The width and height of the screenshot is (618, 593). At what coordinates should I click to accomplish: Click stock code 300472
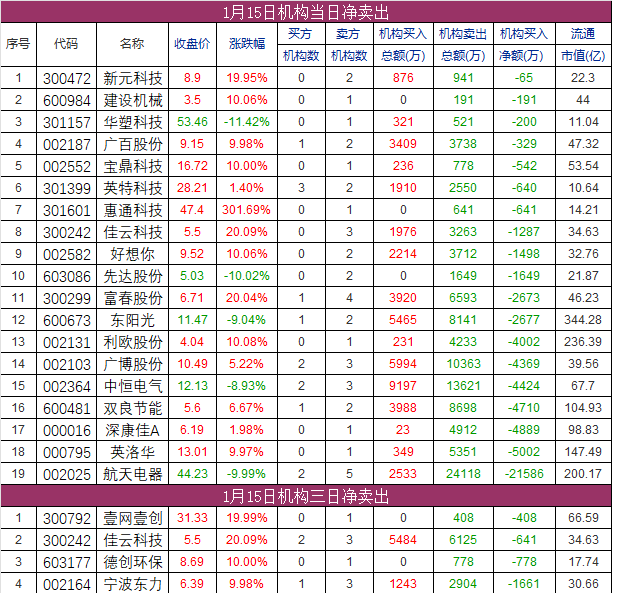click(x=67, y=78)
